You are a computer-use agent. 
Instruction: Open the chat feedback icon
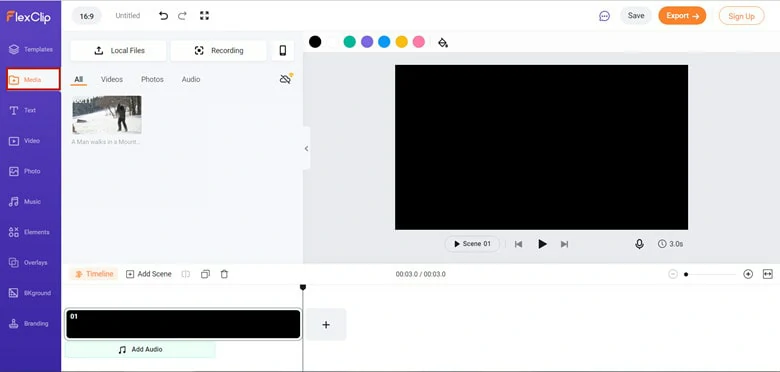coord(604,16)
